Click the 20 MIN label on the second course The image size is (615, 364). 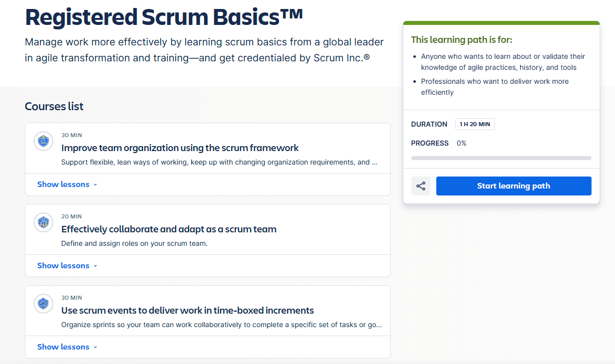[x=71, y=216]
